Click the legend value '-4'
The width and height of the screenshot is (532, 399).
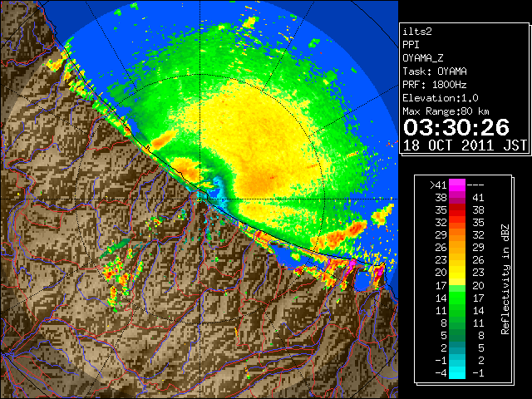pyautogui.click(x=441, y=373)
